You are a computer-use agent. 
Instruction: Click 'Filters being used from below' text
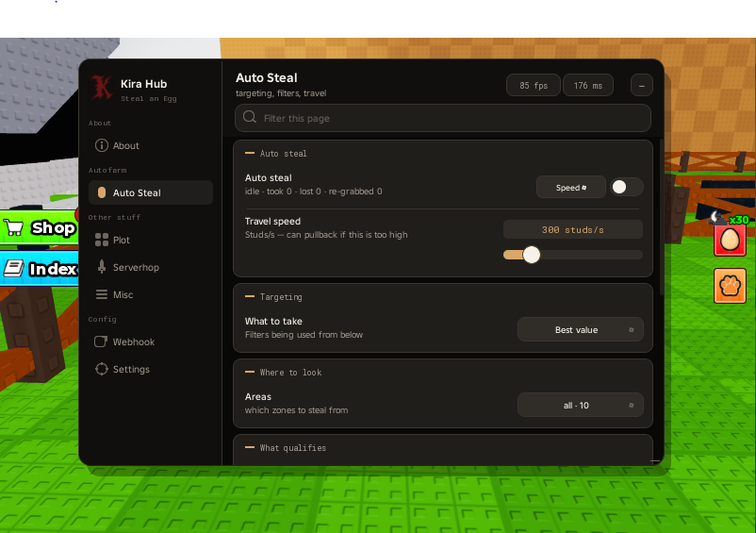[x=304, y=334]
